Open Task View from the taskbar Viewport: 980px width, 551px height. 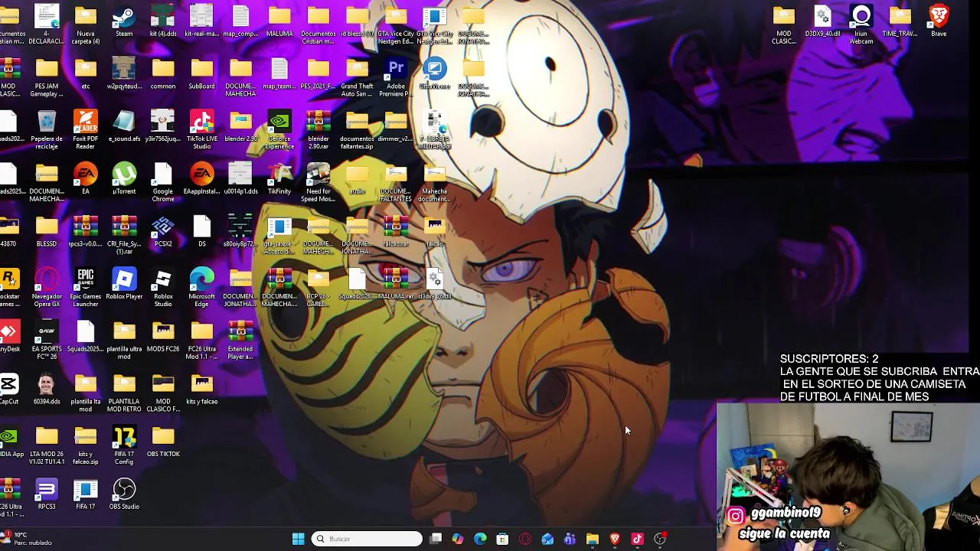pos(436,539)
